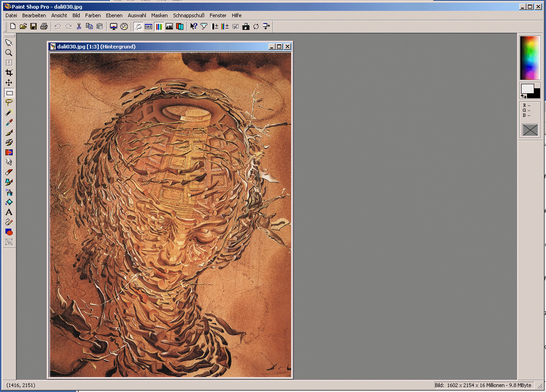Select the Airbrush spray tool
The width and height of the screenshot is (546, 392).
tap(9, 192)
